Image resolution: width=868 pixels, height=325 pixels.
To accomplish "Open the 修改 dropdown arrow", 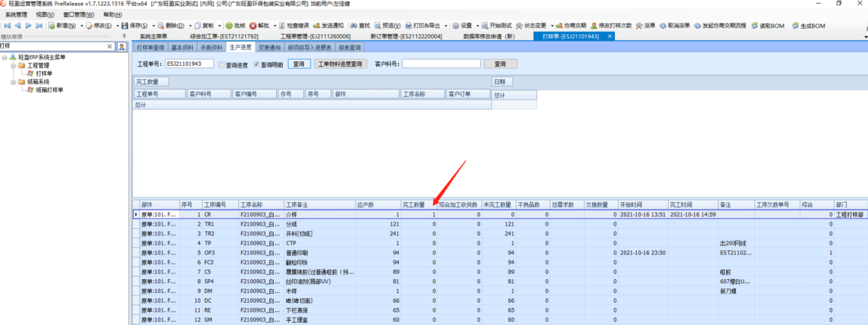I will pyautogui.click(x=117, y=26).
